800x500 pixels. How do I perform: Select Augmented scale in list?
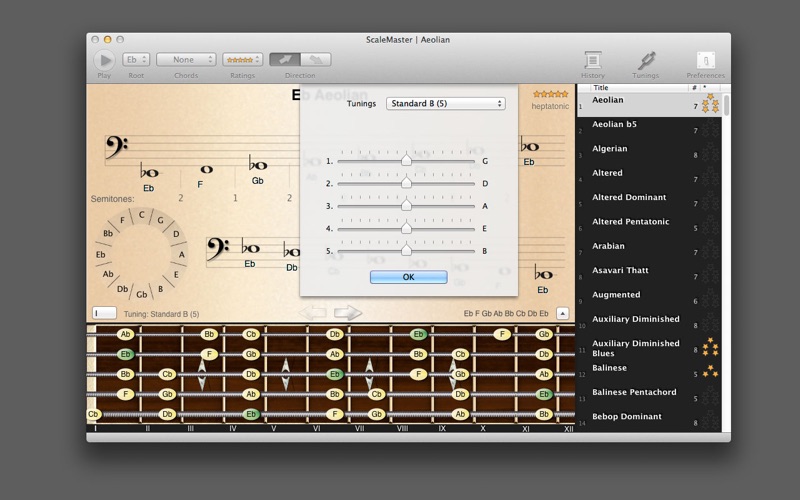pyautogui.click(x=649, y=297)
